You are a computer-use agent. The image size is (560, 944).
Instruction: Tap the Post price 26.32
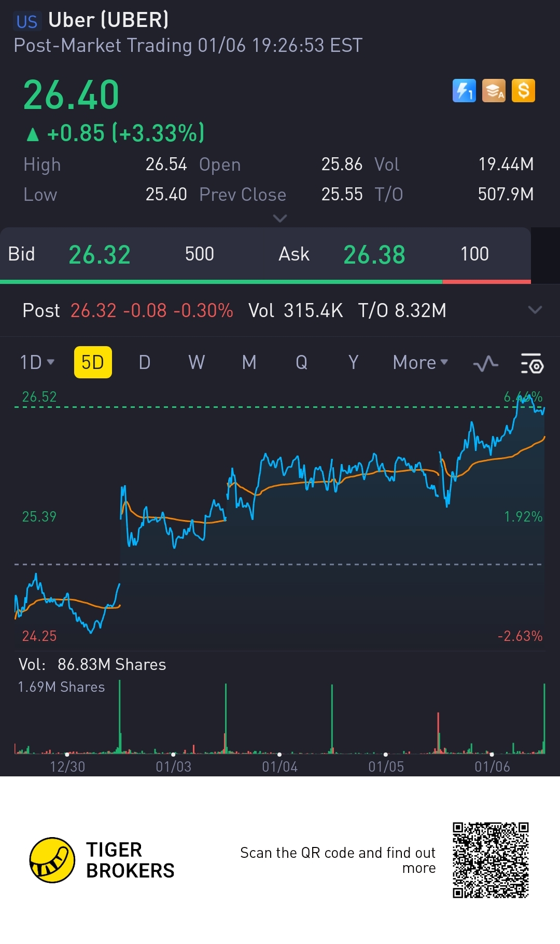93,311
